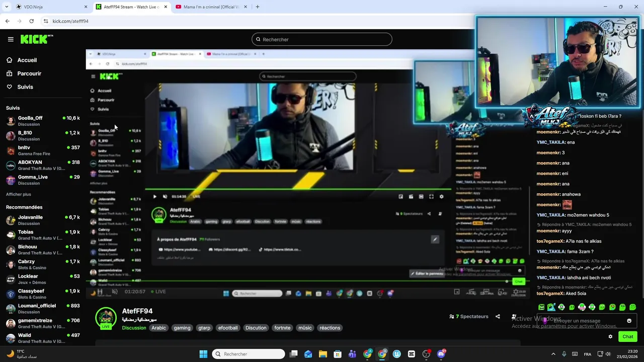Open B_B10 channel in sidebar

pos(43,136)
